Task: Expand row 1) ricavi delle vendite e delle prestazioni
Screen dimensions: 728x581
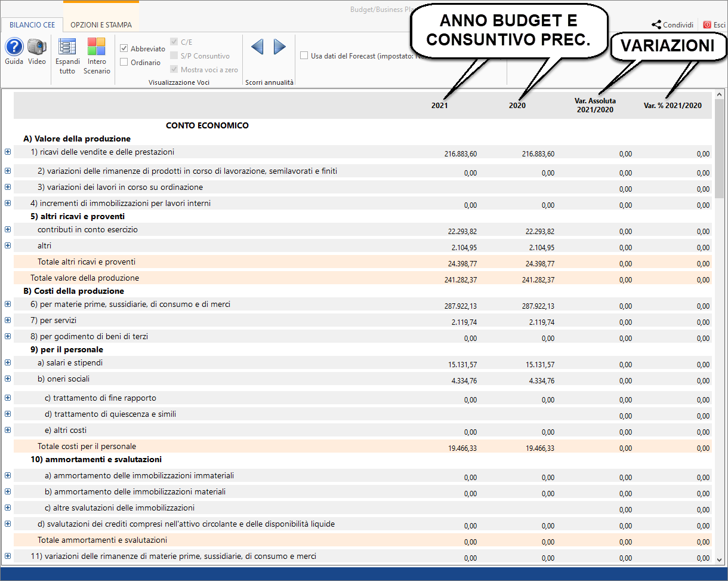Action: [8, 152]
